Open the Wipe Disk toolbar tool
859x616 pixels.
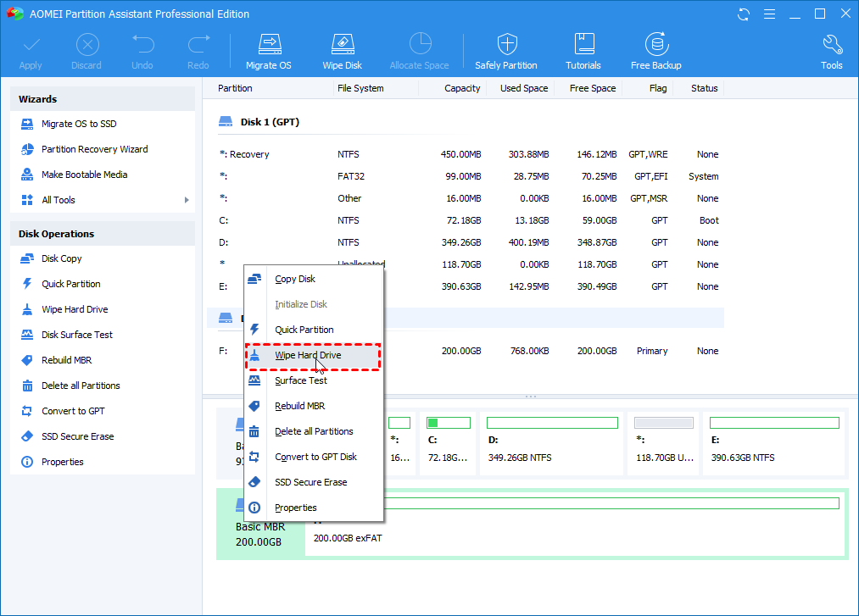(342, 51)
